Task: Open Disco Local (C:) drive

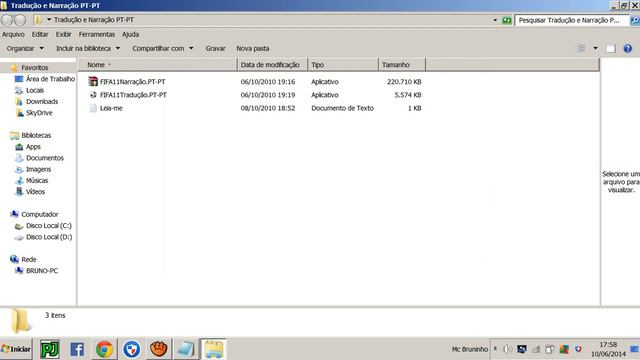Action: (49, 226)
